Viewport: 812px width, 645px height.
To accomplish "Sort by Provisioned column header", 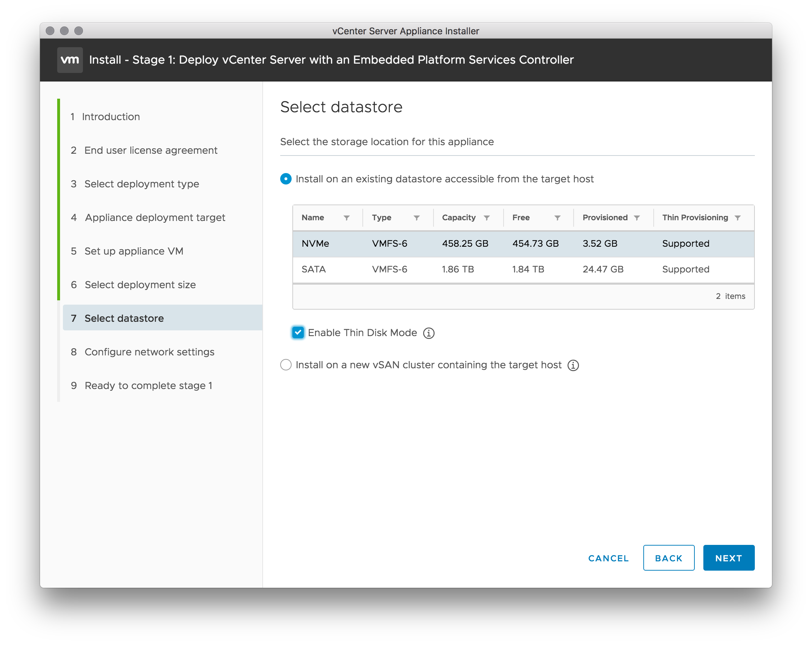I will point(605,218).
